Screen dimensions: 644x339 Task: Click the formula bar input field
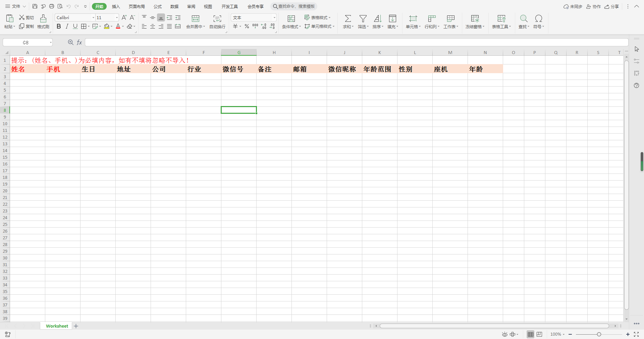coord(356,42)
